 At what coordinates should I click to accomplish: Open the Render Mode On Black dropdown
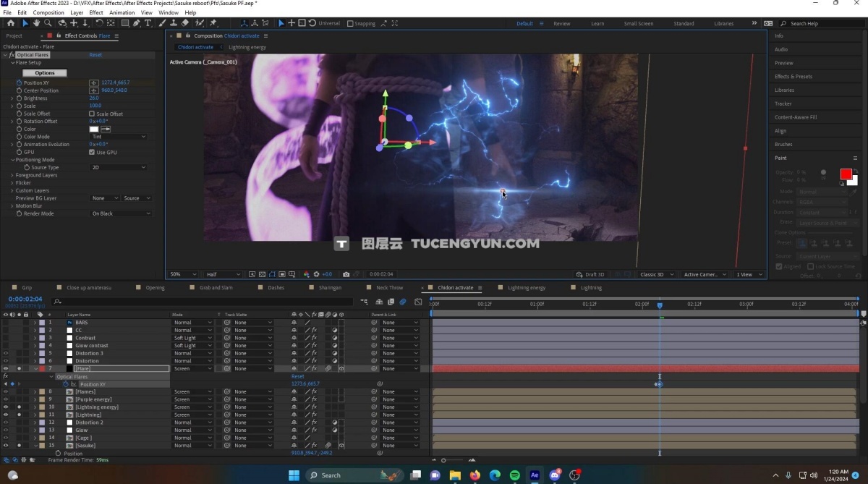[122, 213]
